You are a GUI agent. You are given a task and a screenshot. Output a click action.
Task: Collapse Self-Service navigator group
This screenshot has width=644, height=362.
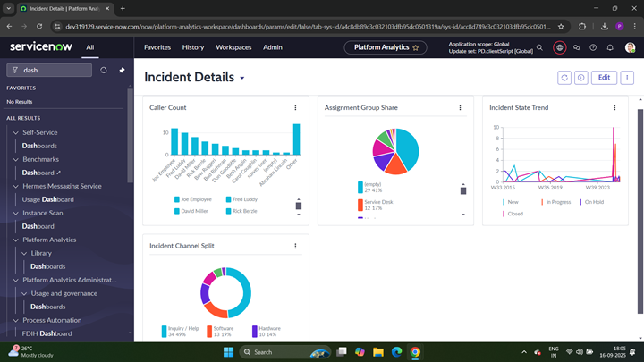[15, 132]
